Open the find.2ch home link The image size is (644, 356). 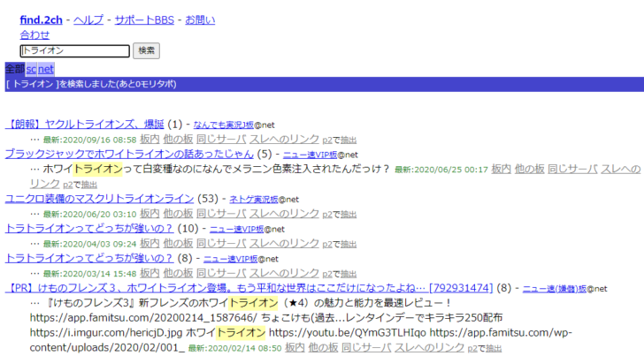pos(41,19)
